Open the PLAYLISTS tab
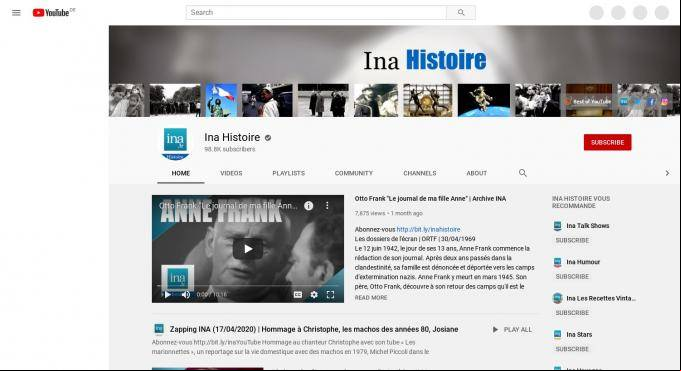The image size is (681, 371). pos(288,173)
